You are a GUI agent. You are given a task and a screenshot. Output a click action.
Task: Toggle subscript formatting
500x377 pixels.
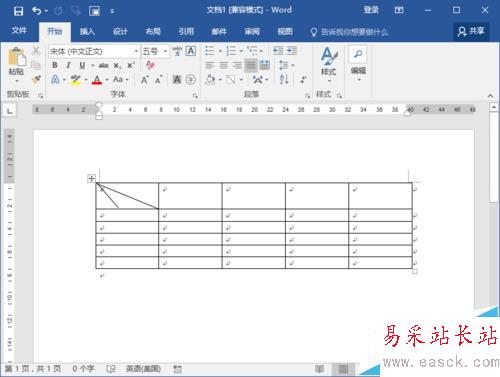tap(117, 66)
